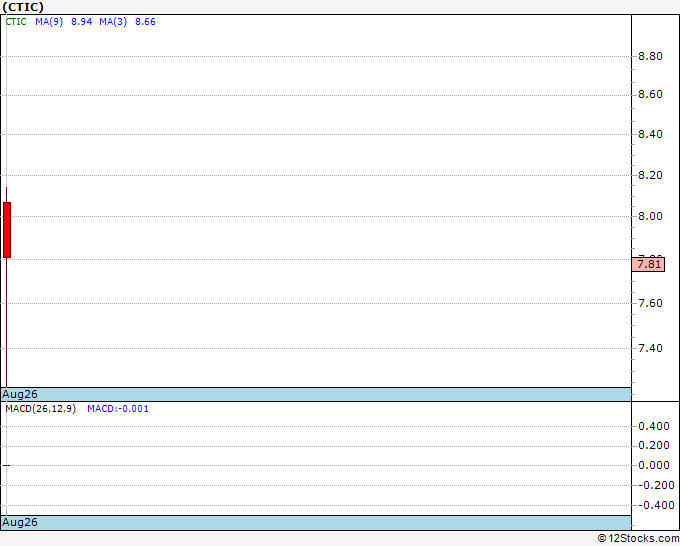Click the -0.400 MACD axis label
This screenshot has width=680, height=546.
point(655,505)
